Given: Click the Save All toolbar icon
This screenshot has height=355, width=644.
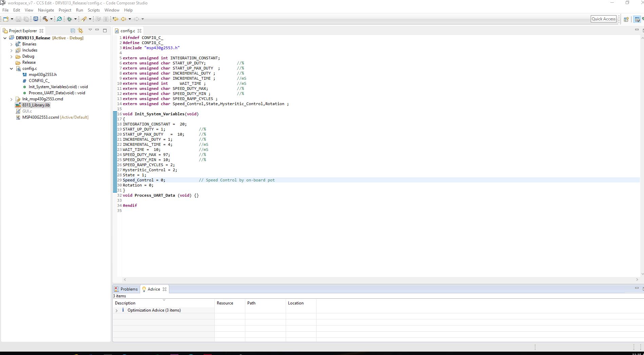Looking at the screenshot, I should click(x=26, y=19).
